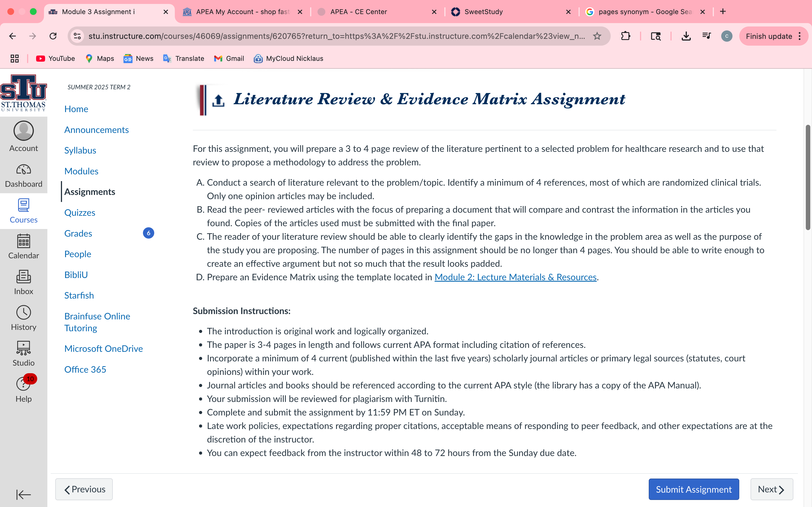812x507 pixels.
Task: Bookmark this page with the star icon
Action: [x=597, y=36]
